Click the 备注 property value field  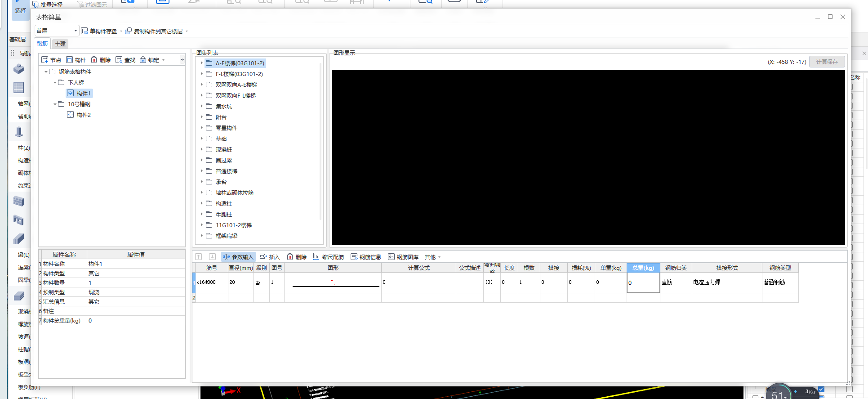[x=136, y=311]
